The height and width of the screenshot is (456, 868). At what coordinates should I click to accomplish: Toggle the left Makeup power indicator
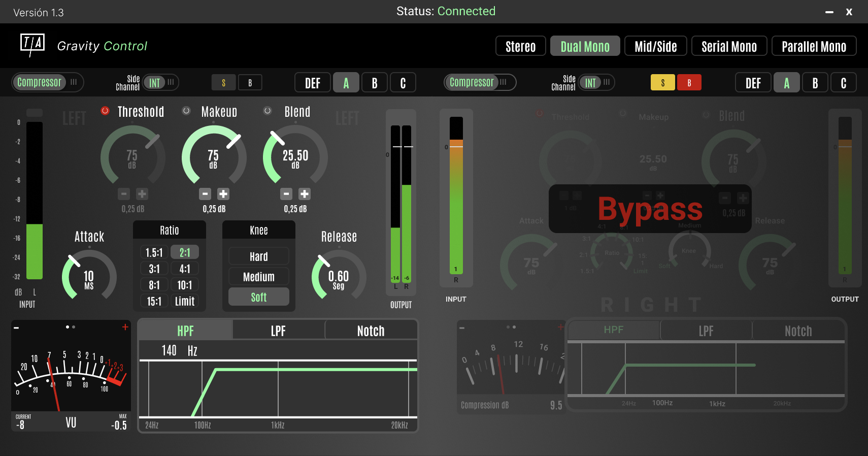click(x=186, y=111)
